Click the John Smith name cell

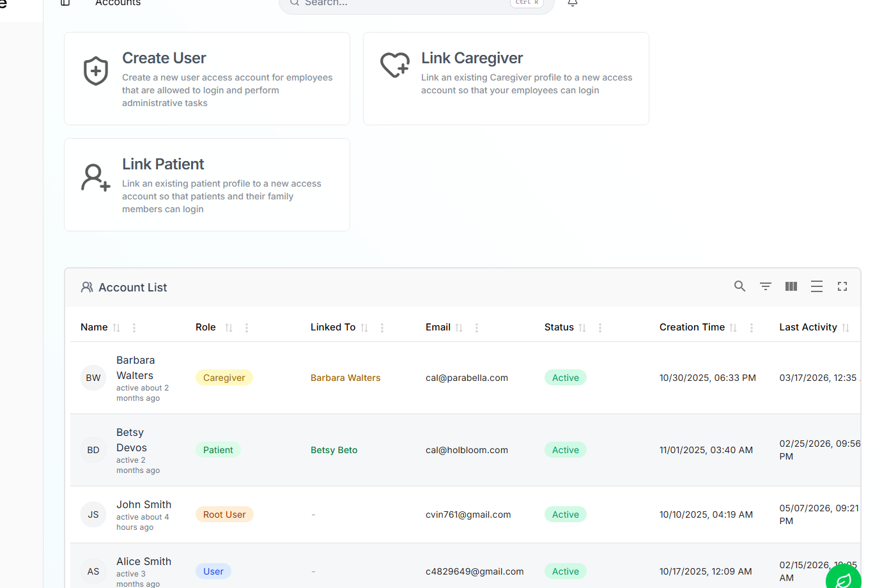coord(144,505)
